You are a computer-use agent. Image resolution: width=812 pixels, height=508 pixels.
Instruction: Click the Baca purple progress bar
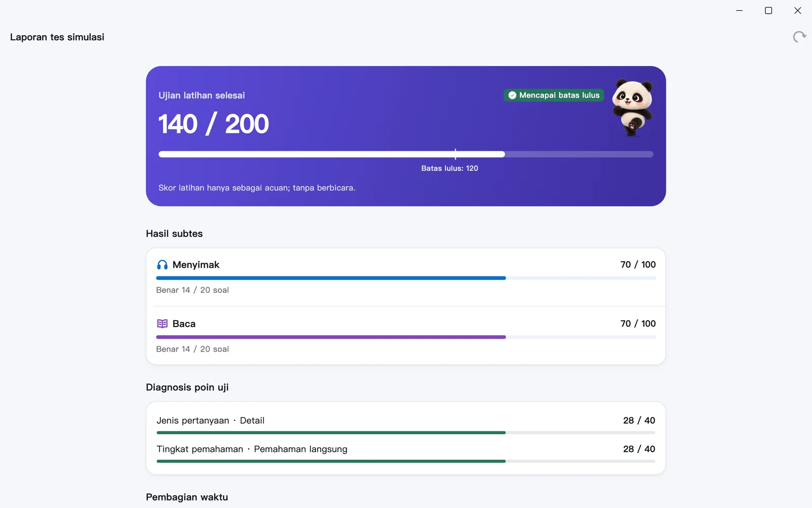click(x=405, y=337)
